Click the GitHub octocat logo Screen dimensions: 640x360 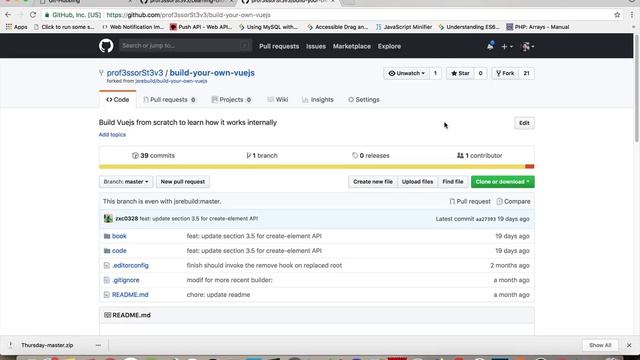(x=106, y=46)
